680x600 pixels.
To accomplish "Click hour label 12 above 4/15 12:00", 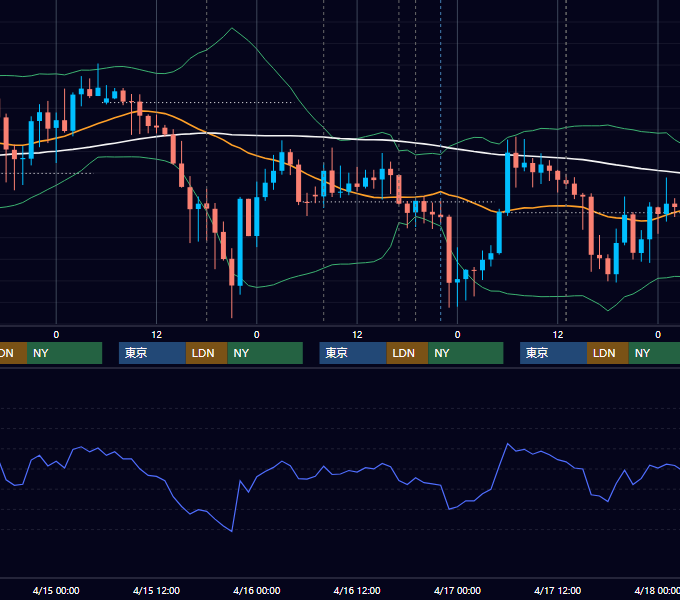I will [x=157, y=335].
